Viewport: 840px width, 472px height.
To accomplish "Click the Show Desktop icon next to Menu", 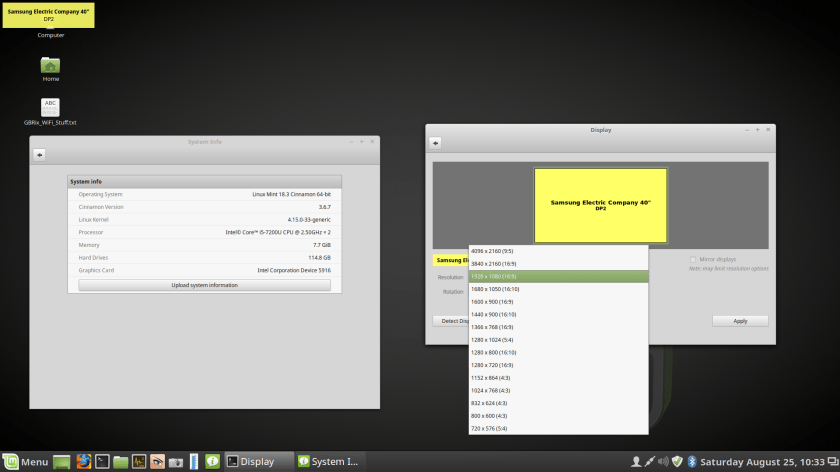I will tap(62, 462).
